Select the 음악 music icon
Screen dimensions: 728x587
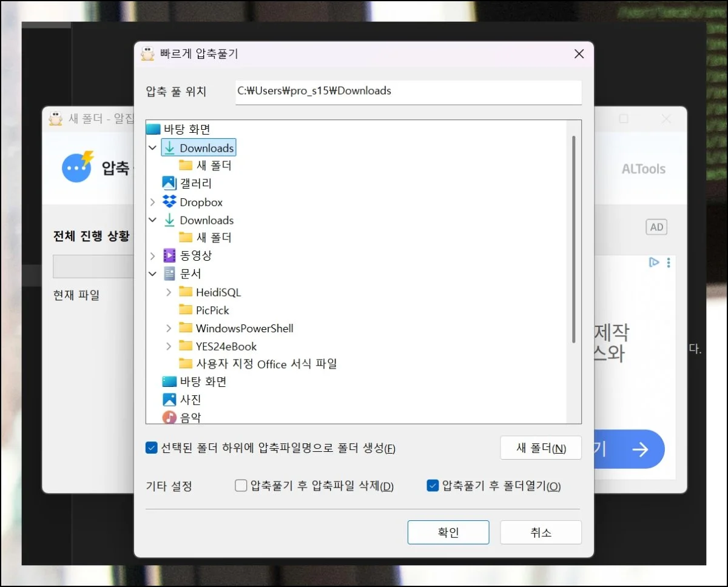169,417
